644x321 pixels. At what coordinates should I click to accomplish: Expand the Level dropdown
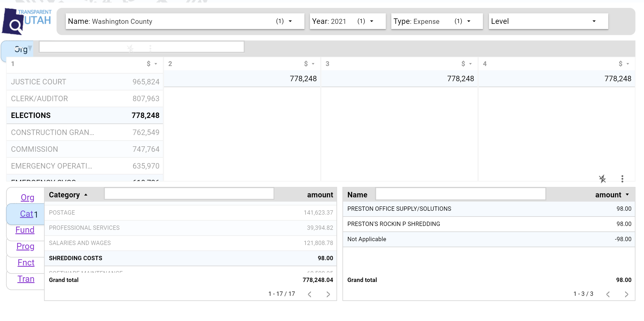click(548, 21)
